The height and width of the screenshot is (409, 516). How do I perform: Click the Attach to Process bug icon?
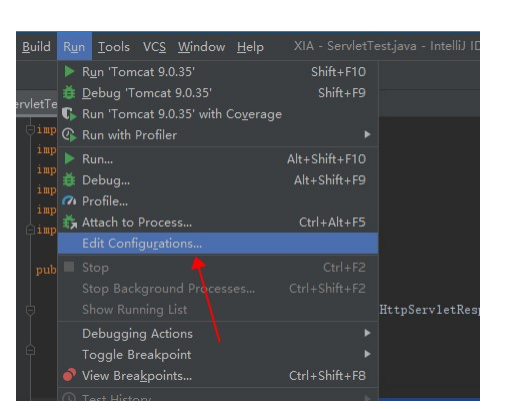[70, 222]
